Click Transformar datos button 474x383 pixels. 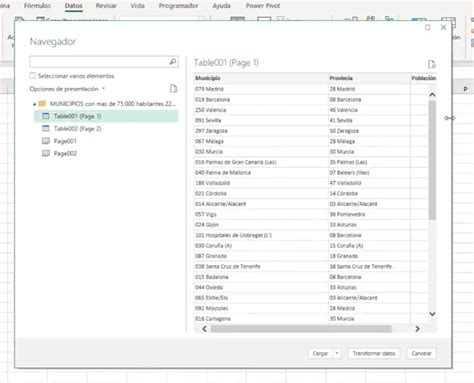(x=374, y=353)
